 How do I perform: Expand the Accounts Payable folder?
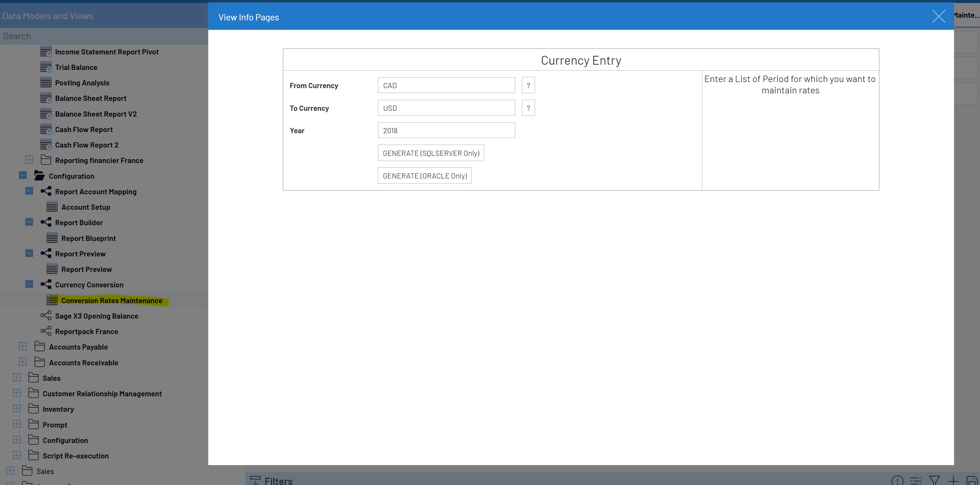tap(23, 347)
